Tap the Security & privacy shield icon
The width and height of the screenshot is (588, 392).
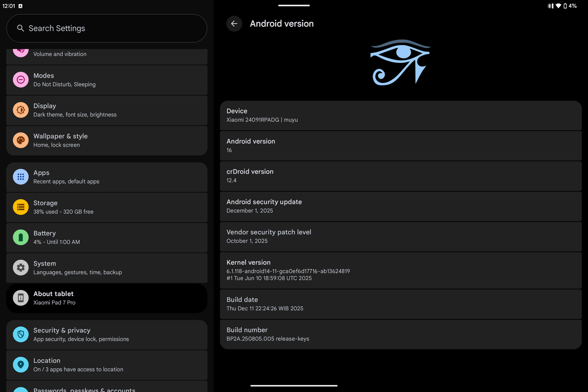[21, 335]
